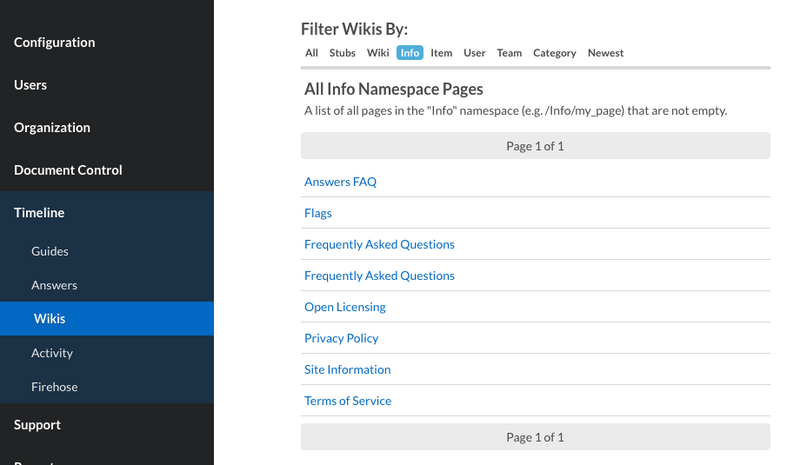
Task: Open the Support sidebar section
Action: click(x=37, y=425)
